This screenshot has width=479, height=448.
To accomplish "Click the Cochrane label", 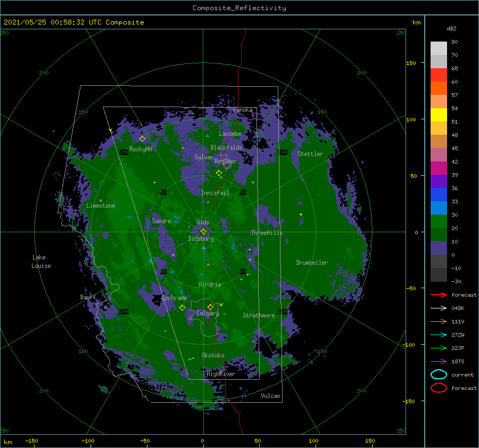I will tap(174, 298).
